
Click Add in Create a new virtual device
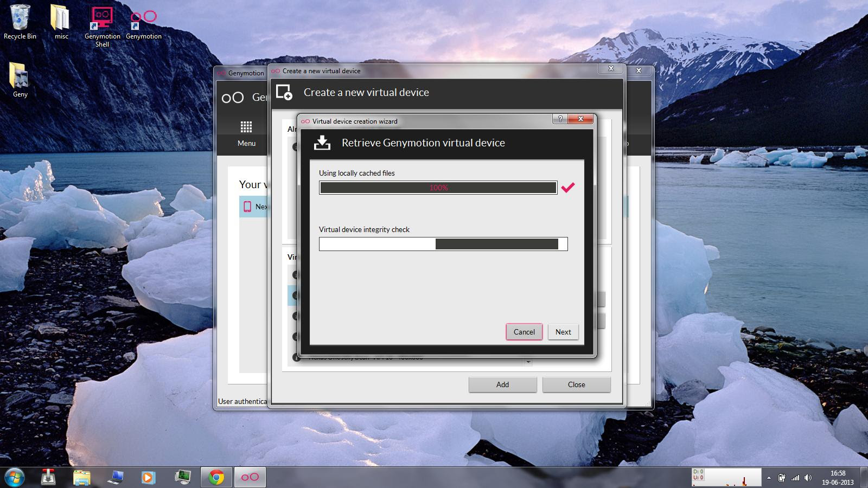(502, 384)
